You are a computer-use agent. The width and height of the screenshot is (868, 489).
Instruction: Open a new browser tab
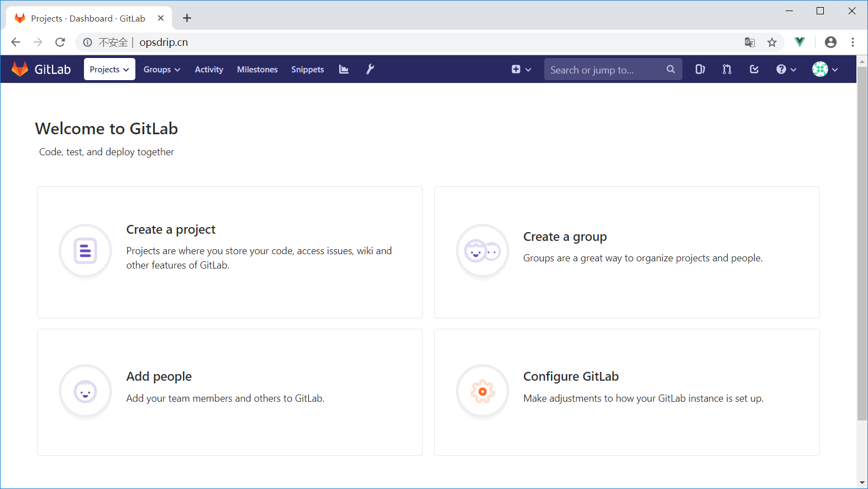coord(187,18)
